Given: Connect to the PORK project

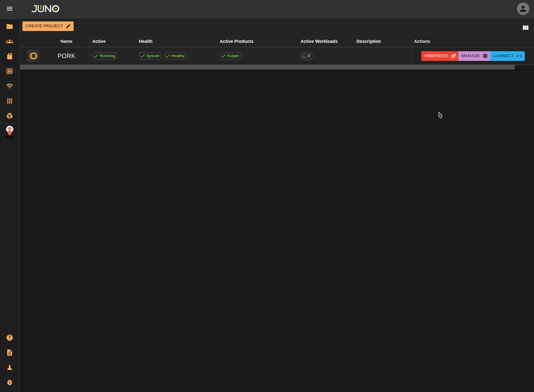Looking at the screenshot, I should (507, 56).
